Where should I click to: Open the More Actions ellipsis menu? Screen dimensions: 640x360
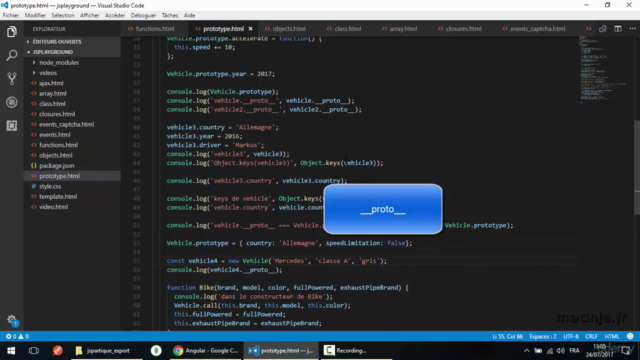pos(632,29)
